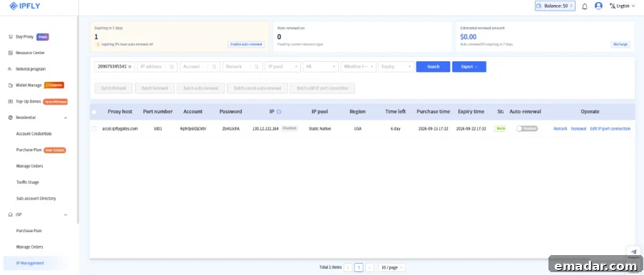The height and width of the screenshot is (275, 644).
Task: Toggle the select-all header checkbox
Action: (93, 112)
